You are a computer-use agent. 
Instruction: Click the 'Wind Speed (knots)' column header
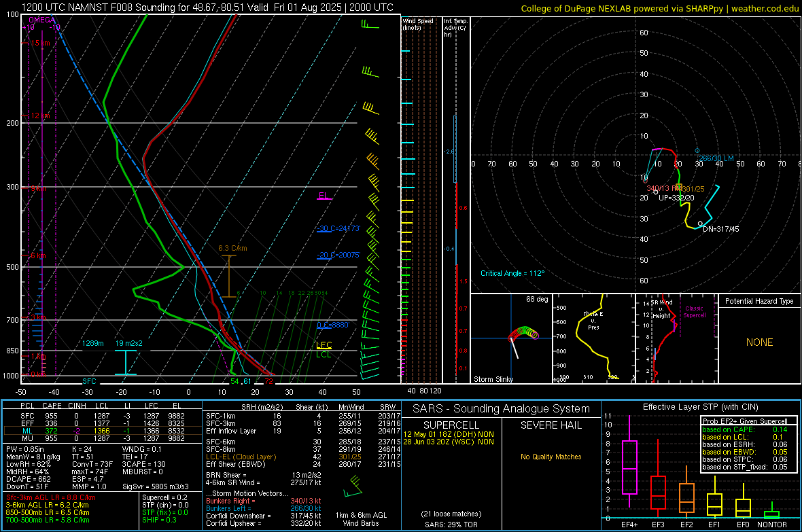(418, 24)
